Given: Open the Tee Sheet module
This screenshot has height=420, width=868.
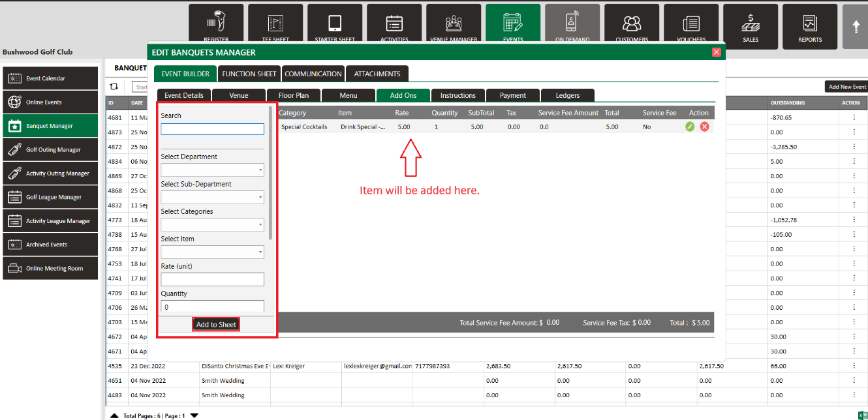Looking at the screenshot, I should [275, 26].
